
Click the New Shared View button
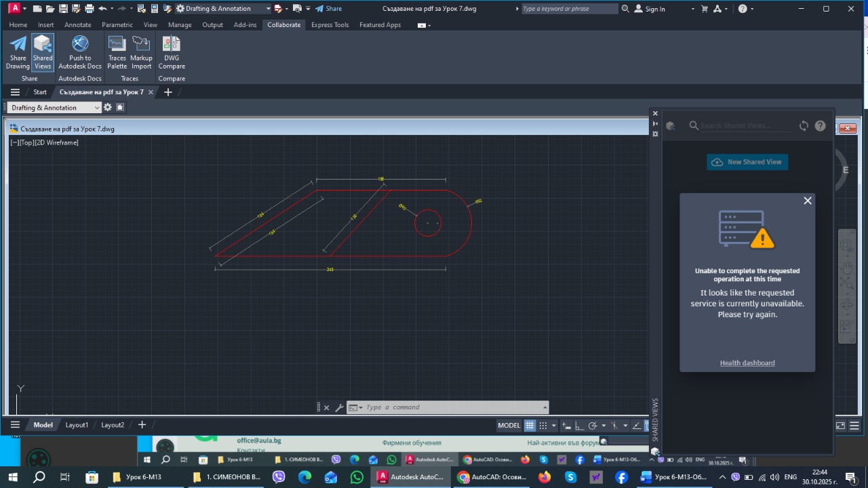click(x=747, y=162)
